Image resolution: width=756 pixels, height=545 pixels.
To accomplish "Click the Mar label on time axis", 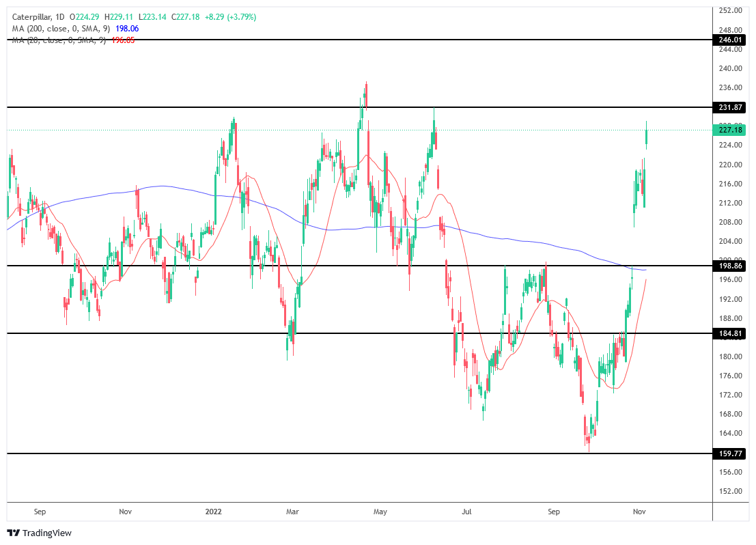I will coord(292,512).
